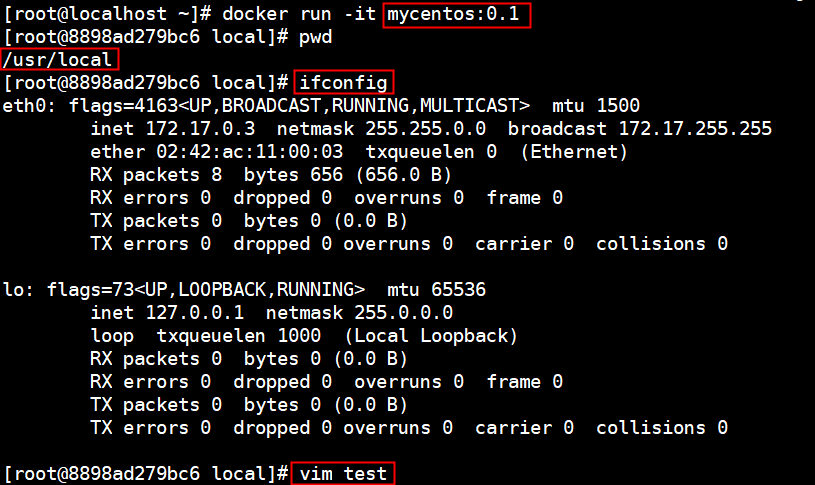Click the (Ethernet) label
This screenshot has height=485, width=815.
[574, 152]
